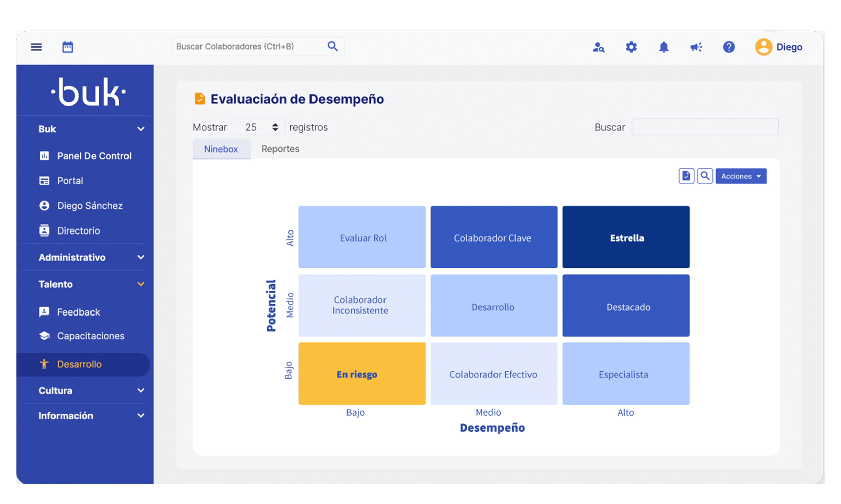Select the Ninebox tab
The image size is (841, 504).
point(221,149)
